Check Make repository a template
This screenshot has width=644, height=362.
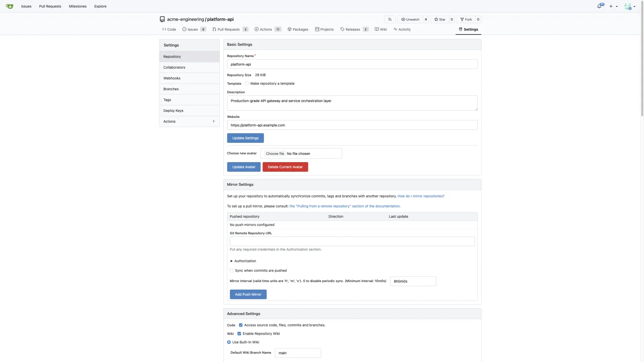pos(247,84)
